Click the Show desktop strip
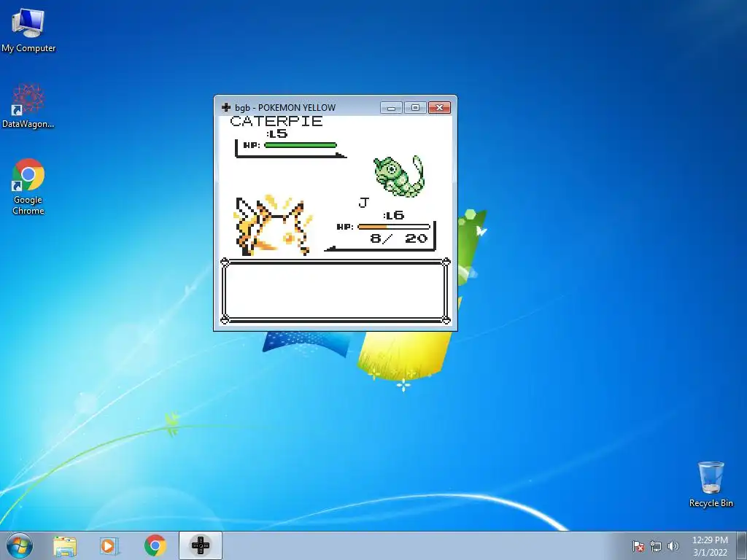 tap(742, 545)
